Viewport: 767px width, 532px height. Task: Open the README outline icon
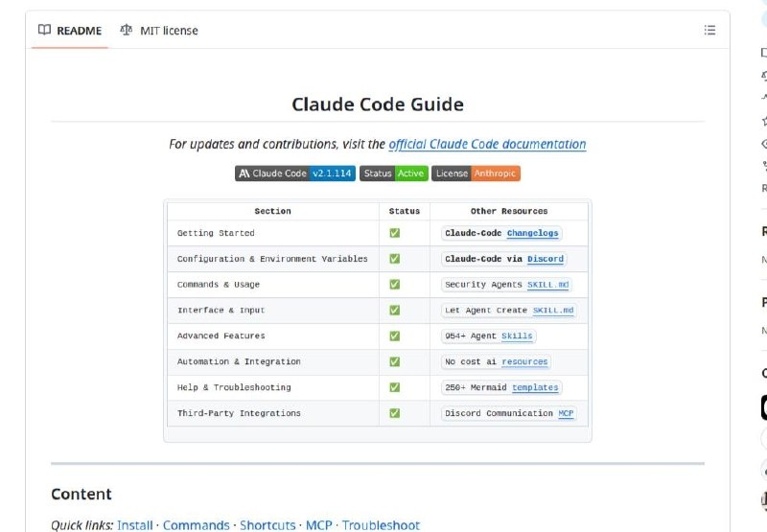[x=709, y=31]
